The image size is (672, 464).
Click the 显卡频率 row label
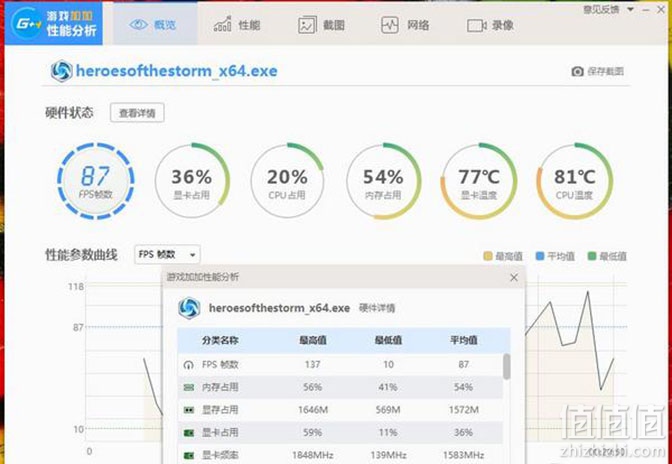point(220,455)
